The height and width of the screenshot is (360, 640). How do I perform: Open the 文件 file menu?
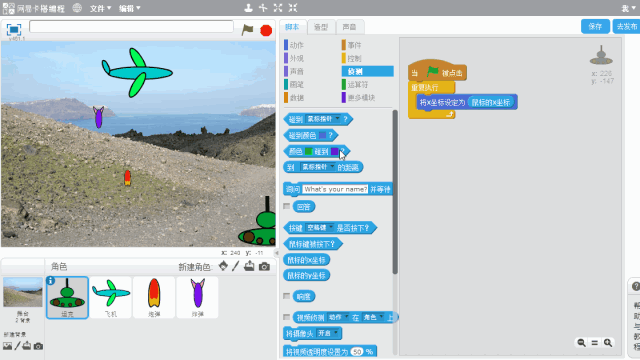pos(100,8)
